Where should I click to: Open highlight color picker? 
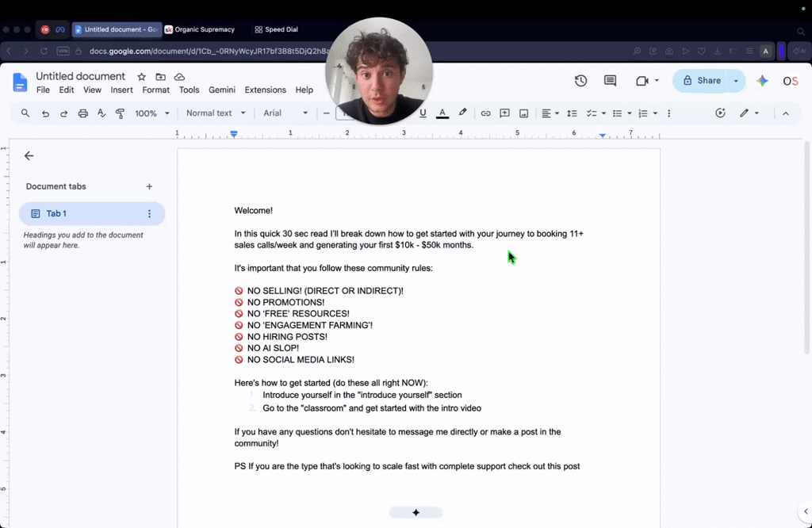point(462,113)
